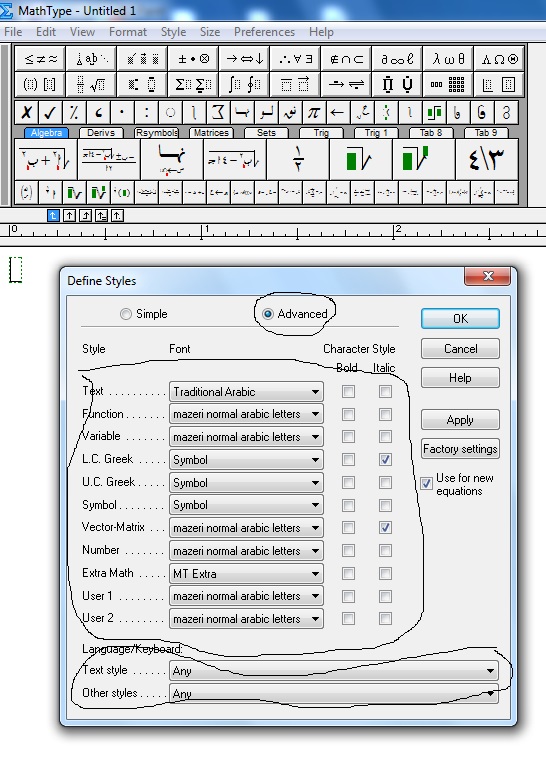Open the set theory symbols palette (∉ ∩ ⊂)
Screen dimensions: 546x761
coord(346,59)
